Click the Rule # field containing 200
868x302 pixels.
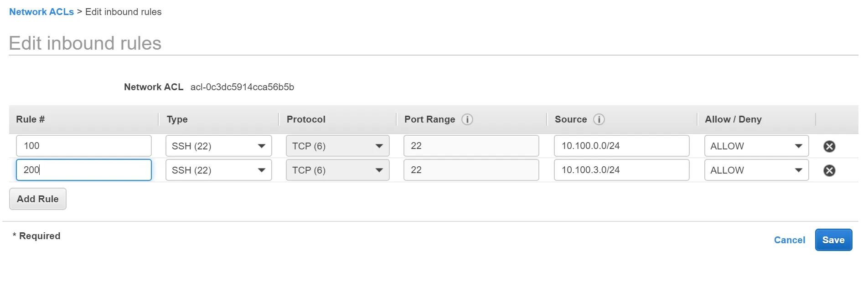pyautogui.click(x=84, y=170)
